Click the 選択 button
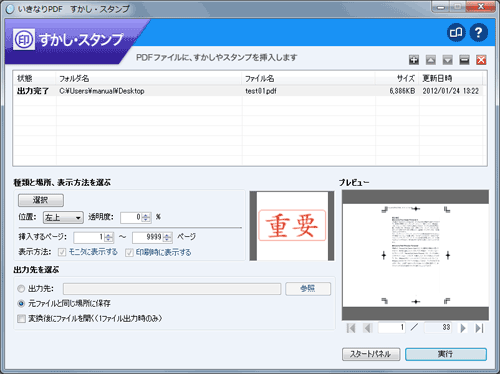Viewport: 500px width, 374px height. coord(41,200)
